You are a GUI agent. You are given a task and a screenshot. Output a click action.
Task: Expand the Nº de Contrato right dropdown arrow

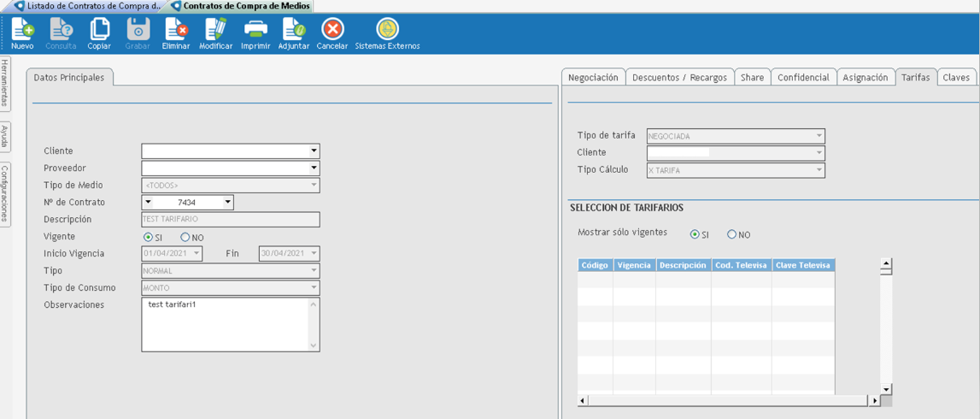tap(227, 203)
